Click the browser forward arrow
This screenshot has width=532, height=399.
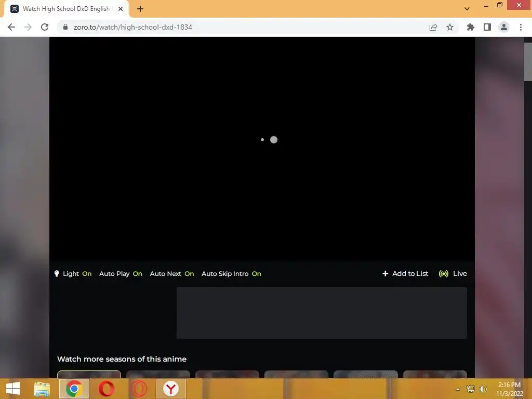click(x=28, y=27)
